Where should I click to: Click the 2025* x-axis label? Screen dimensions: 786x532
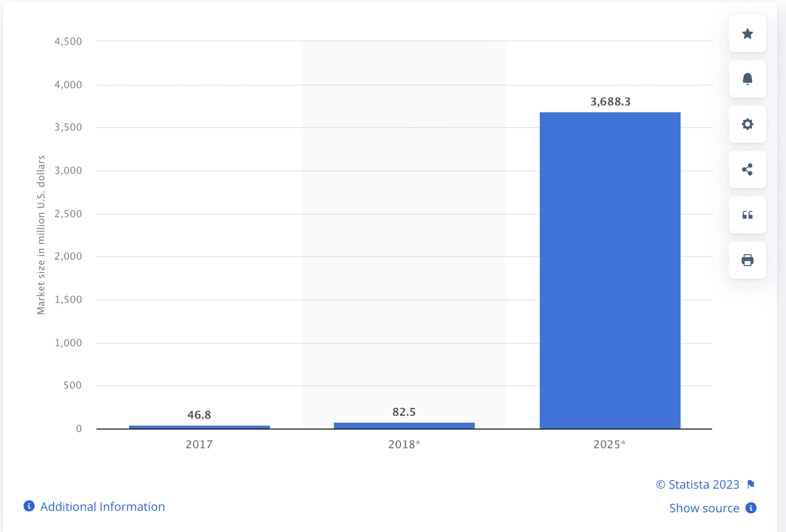[x=610, y=444]
